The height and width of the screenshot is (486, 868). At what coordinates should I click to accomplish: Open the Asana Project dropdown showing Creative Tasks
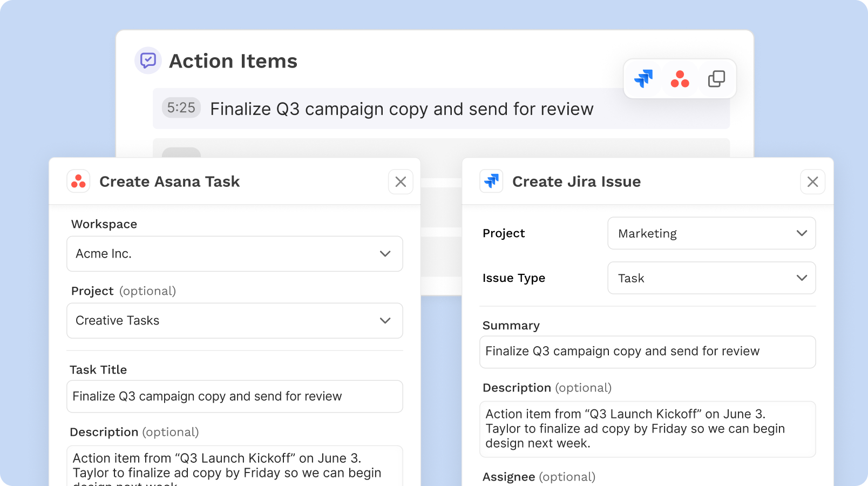click(235, 321)
